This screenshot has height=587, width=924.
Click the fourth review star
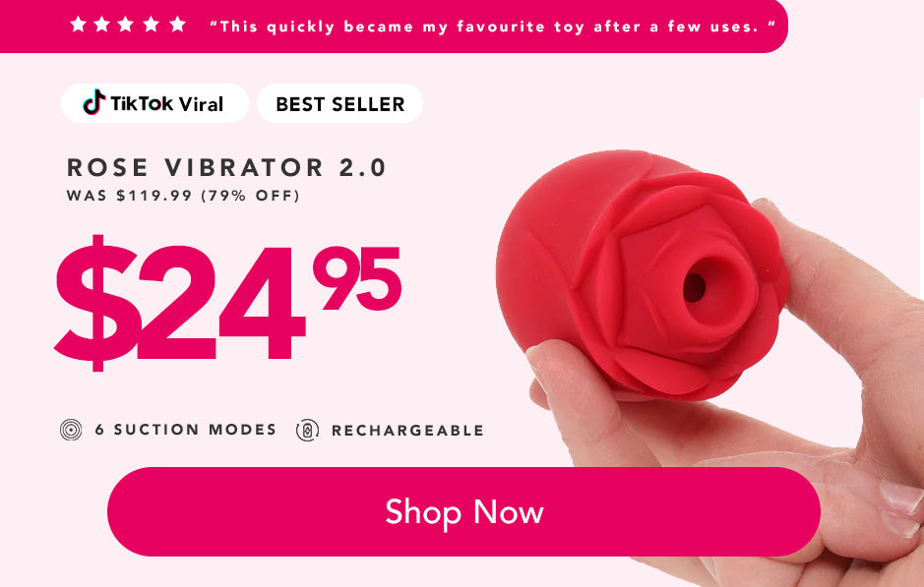151,25
